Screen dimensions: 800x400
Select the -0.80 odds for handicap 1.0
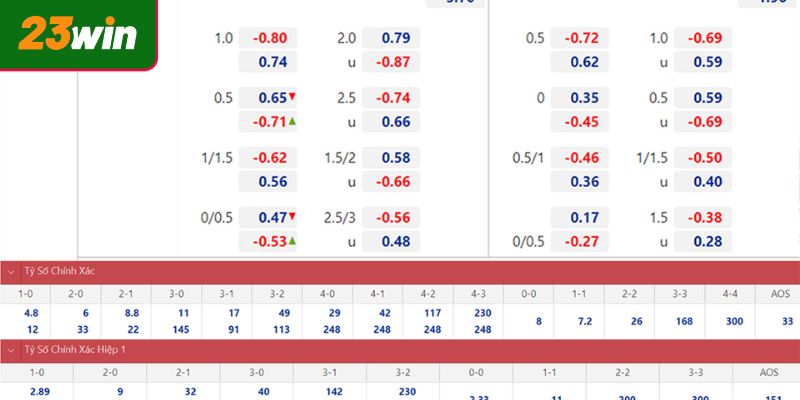coord(269,38)
